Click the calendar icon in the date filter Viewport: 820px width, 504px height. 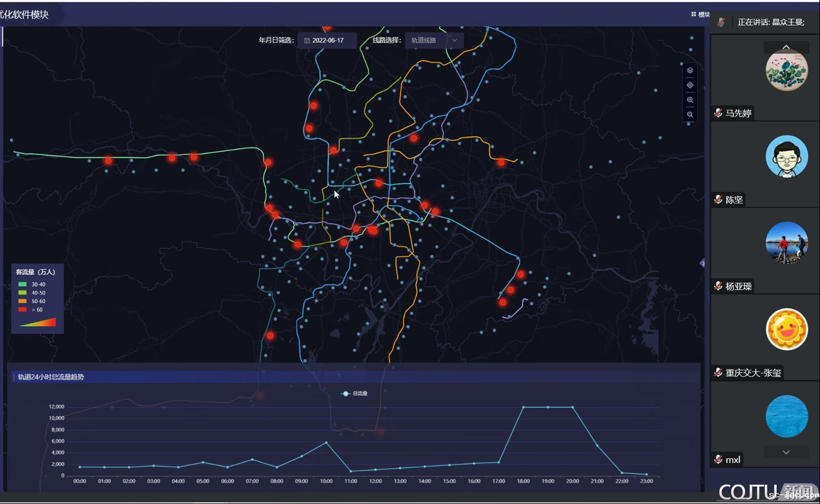pos(307,41)
